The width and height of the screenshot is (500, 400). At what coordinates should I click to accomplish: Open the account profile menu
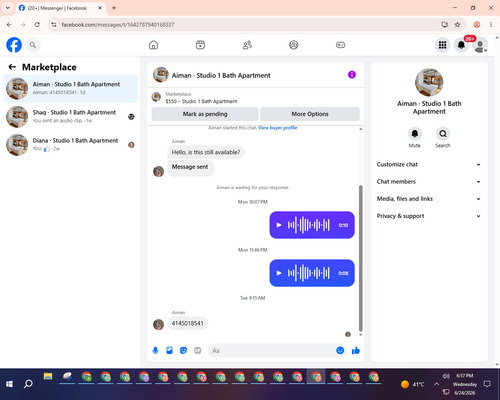pyautogui.click(x=480, y=45)
